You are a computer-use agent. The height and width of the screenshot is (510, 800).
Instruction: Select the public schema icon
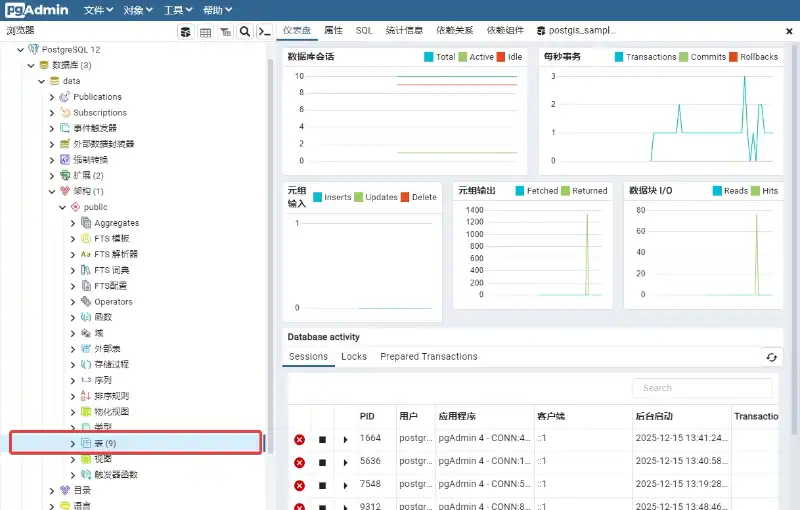click(x=76, y=207)
